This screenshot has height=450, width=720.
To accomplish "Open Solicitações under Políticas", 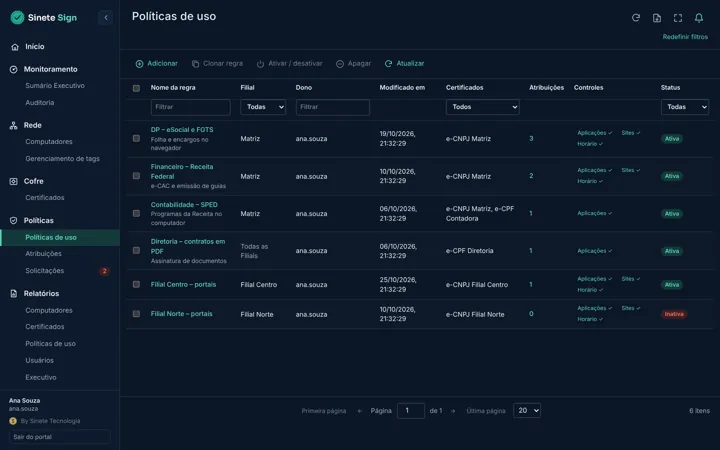I will point(45,271).
